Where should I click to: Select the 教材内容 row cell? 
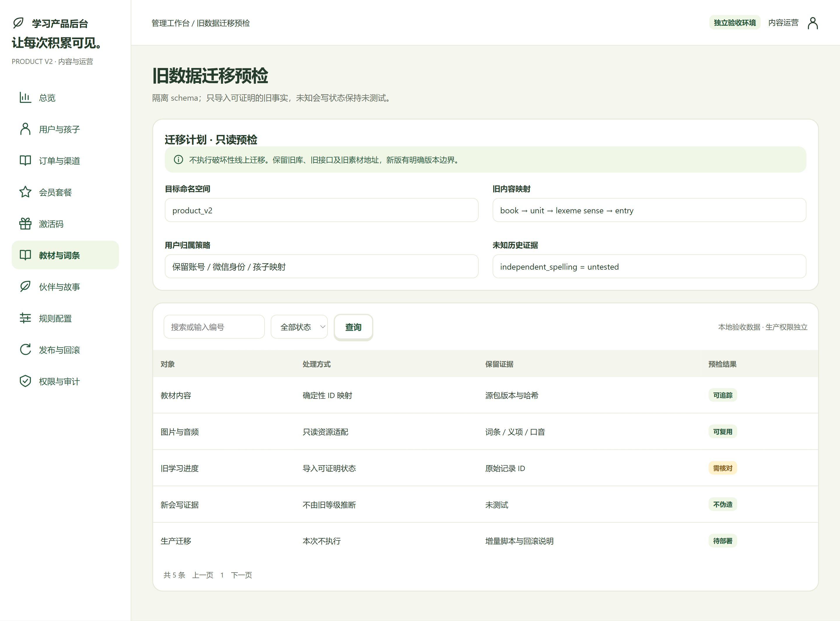point(176,395)
